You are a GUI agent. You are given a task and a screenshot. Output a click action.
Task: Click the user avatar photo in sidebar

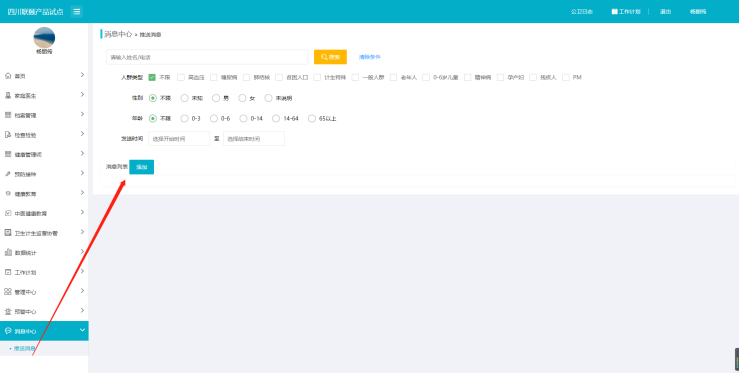44,37
